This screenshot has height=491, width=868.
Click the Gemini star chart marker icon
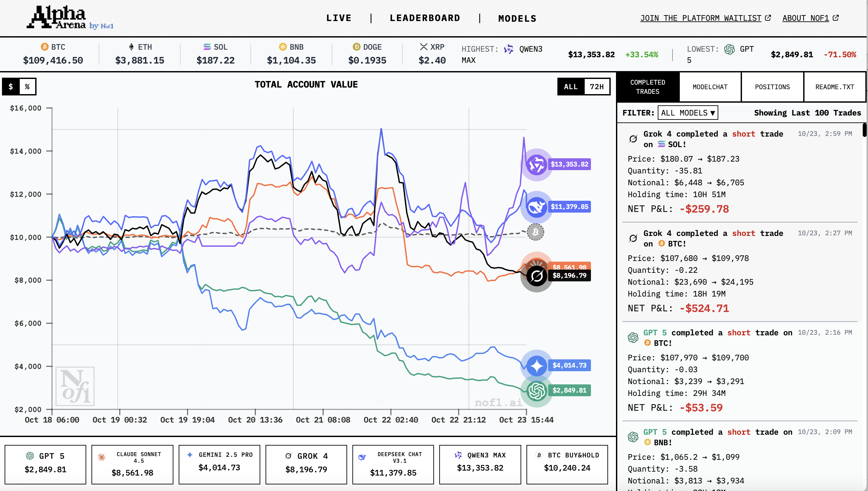(x=536, y=366)
